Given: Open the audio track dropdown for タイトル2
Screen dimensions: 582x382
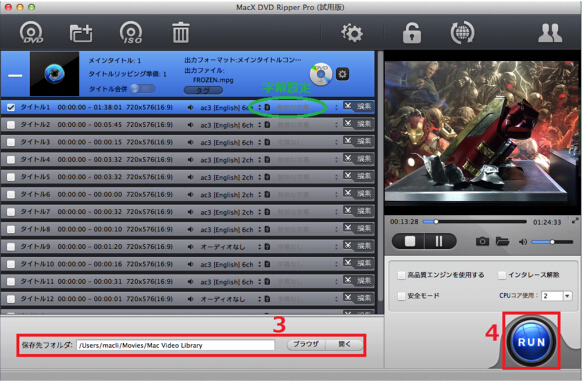Looking at the screenshot, I should [260, 125].
